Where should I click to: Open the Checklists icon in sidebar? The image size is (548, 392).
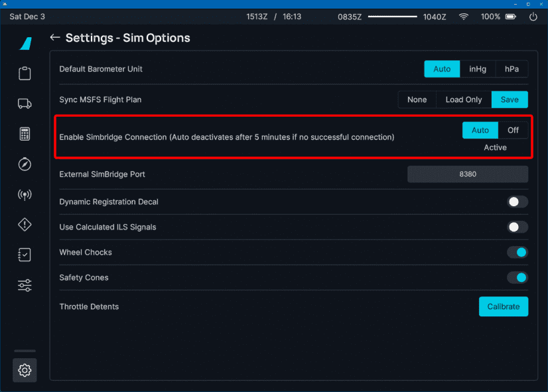tap(25, 255)
